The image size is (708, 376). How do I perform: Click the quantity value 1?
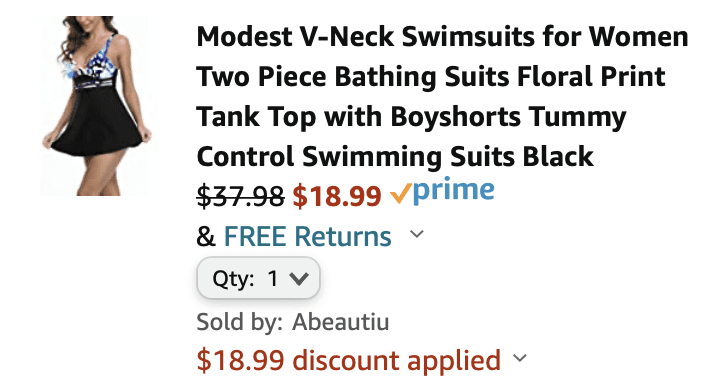273,279
